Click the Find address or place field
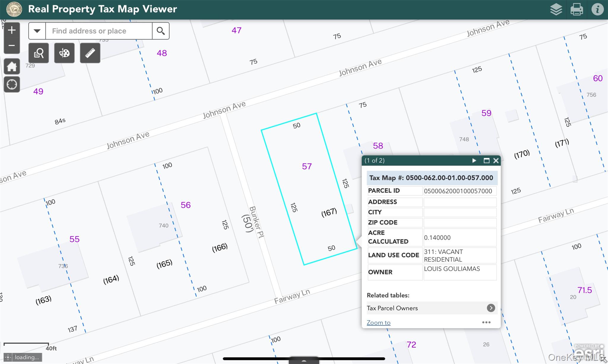 pyautogui.click(x=99, y=31)
